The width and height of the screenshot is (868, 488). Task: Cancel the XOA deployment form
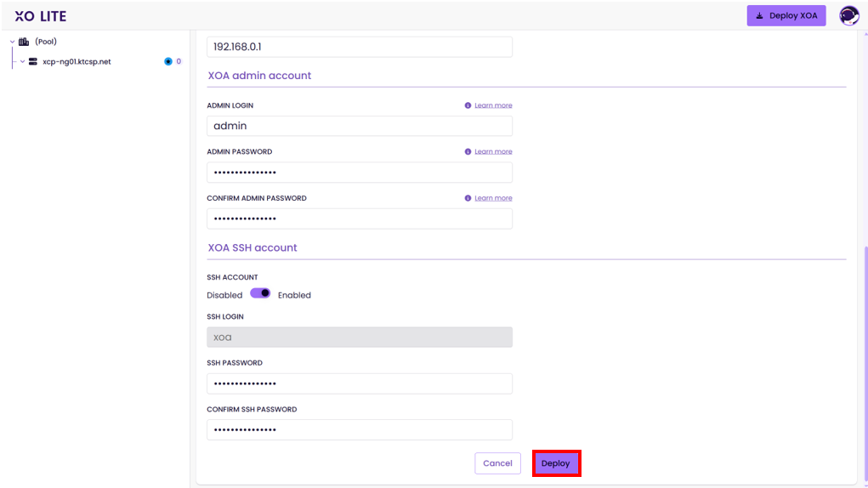click(x=497, y=463)
